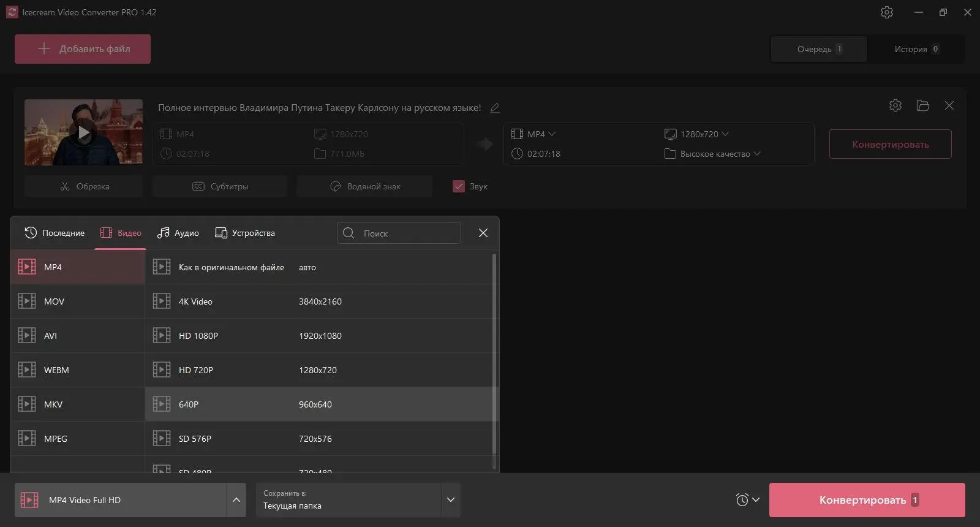Click the AVI format film icon
This screenshot has width=980, height=527.
click(27, 335)
